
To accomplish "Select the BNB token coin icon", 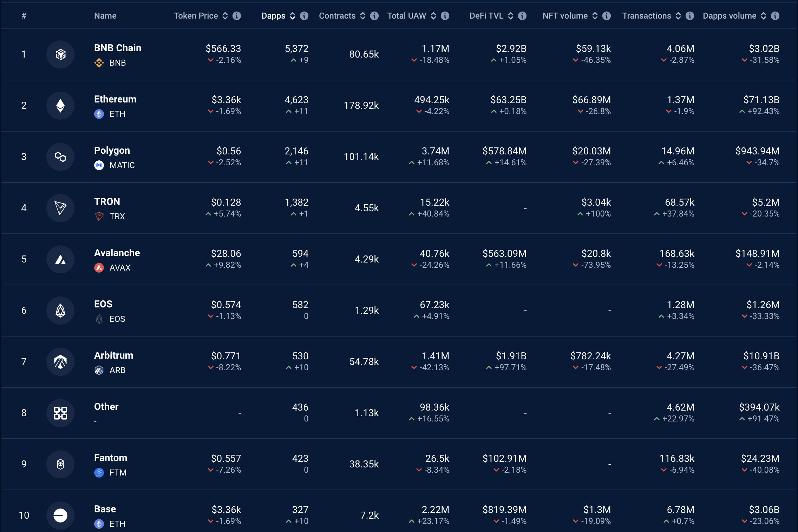I will tap(99, 63).
